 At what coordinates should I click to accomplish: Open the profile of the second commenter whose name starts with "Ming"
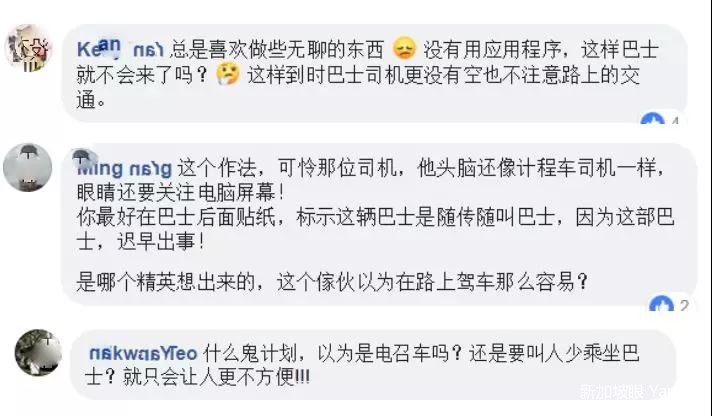[124, 168]
